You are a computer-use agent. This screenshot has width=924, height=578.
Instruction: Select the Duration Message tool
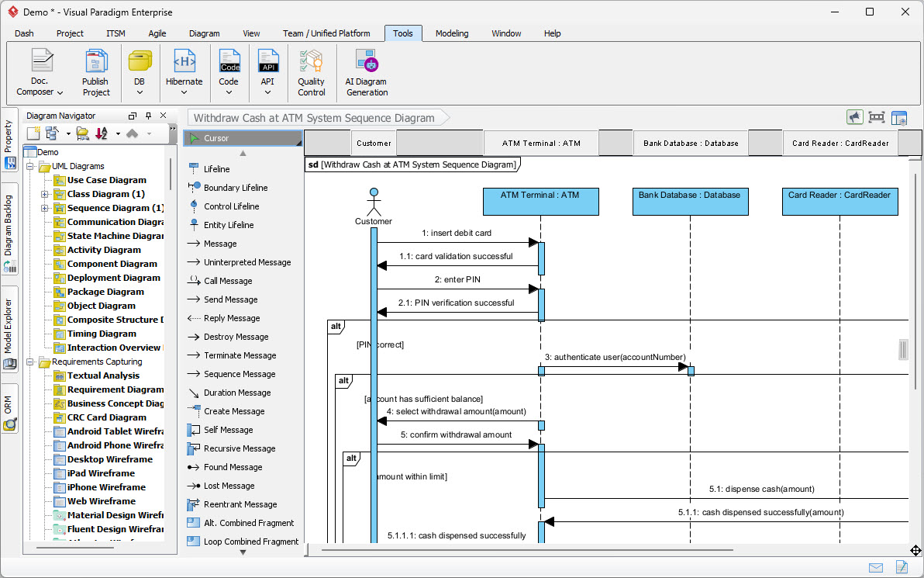click(243, 393)
